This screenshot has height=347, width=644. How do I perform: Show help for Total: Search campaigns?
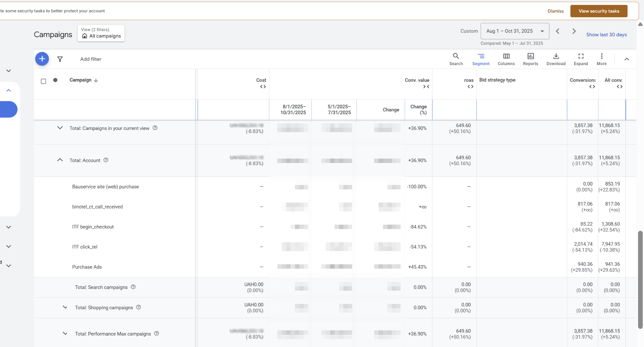(133, 287)
